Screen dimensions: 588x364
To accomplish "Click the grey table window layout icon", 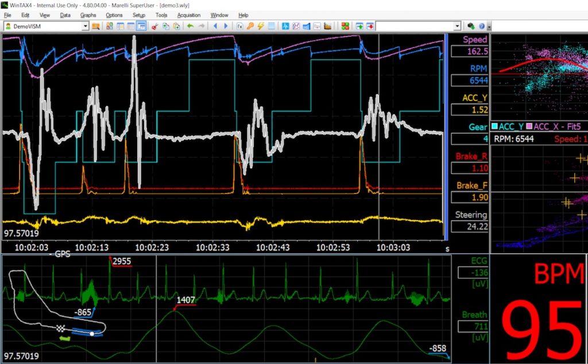I will click(130, 26).
